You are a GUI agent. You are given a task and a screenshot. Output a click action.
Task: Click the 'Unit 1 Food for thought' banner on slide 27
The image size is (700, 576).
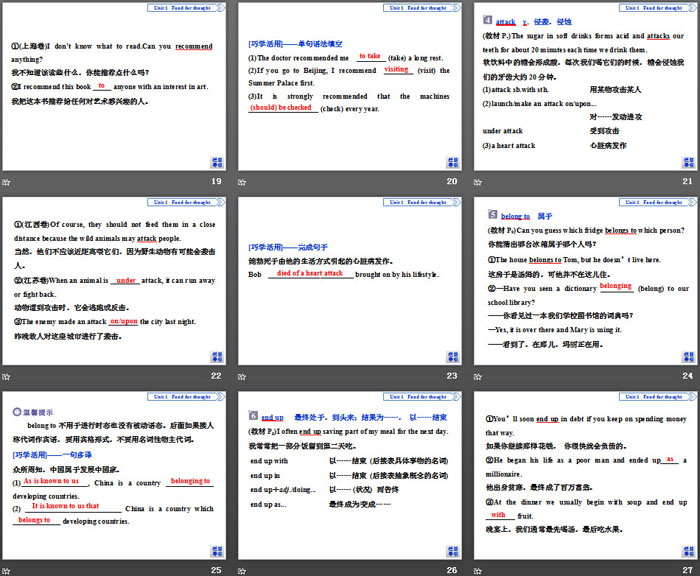coord(658,396)
